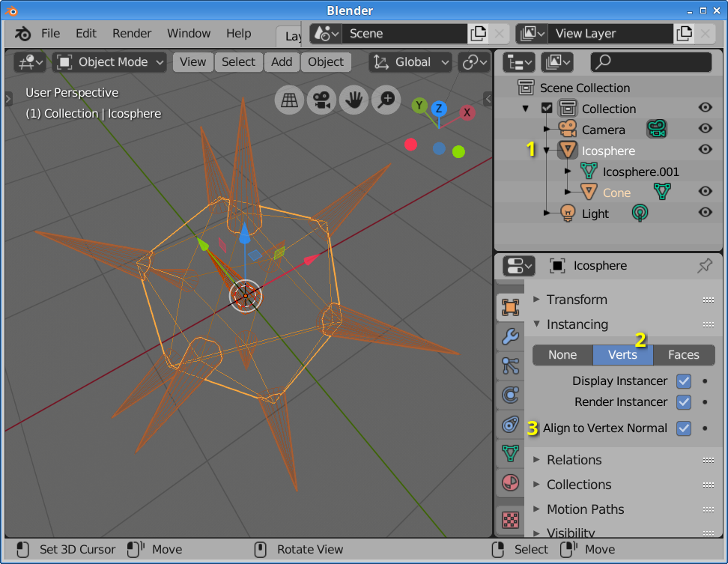Click the zoom magnifier icon in viewport
The image size is (728, 564).
click(x=386, y=100)
